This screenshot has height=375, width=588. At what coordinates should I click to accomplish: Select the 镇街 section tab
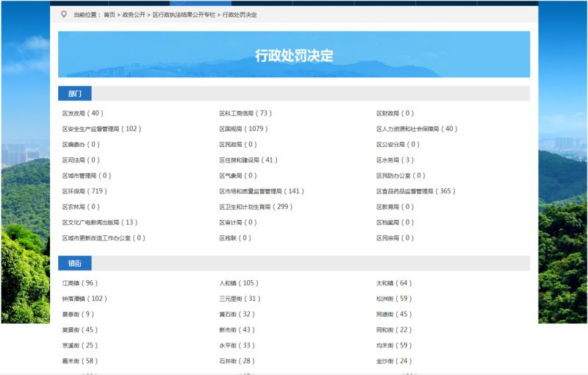pyautogui.click(x=75, y=263)
